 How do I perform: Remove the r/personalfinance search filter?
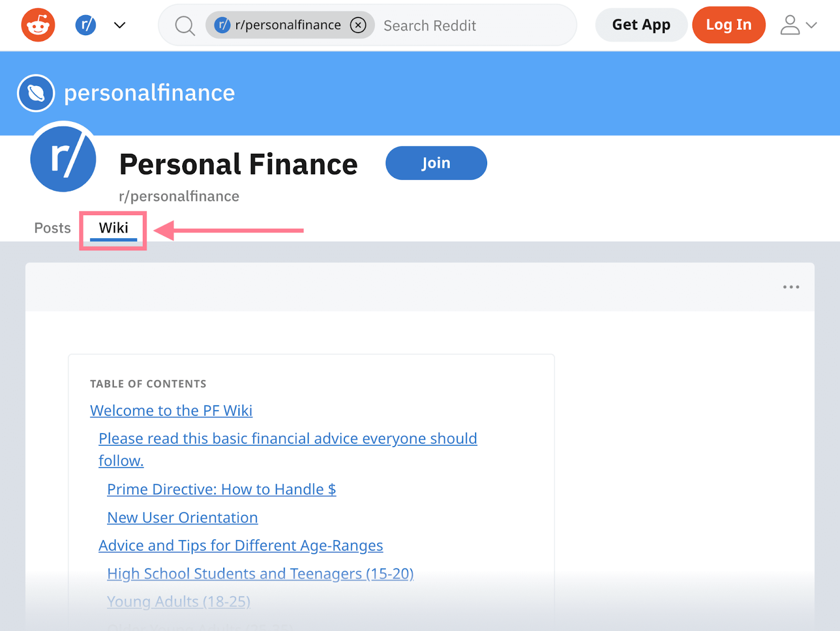tap(358, 25)
